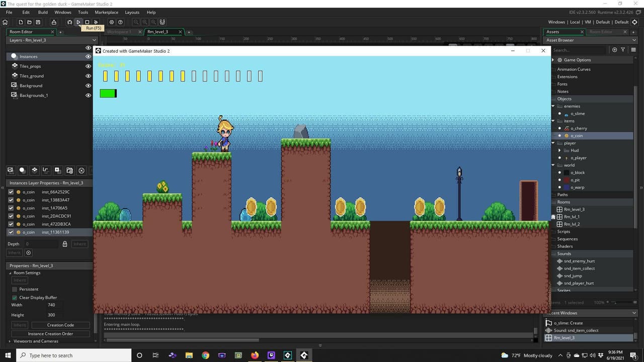Viewport: 644px width, 362px height.
Task: Stop the running game square icon
Action: (87, 22)
